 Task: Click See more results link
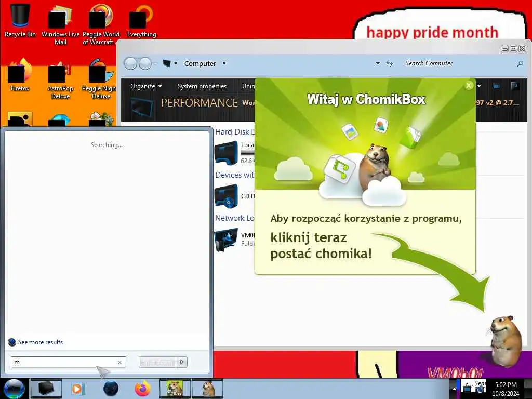[41, 342]
